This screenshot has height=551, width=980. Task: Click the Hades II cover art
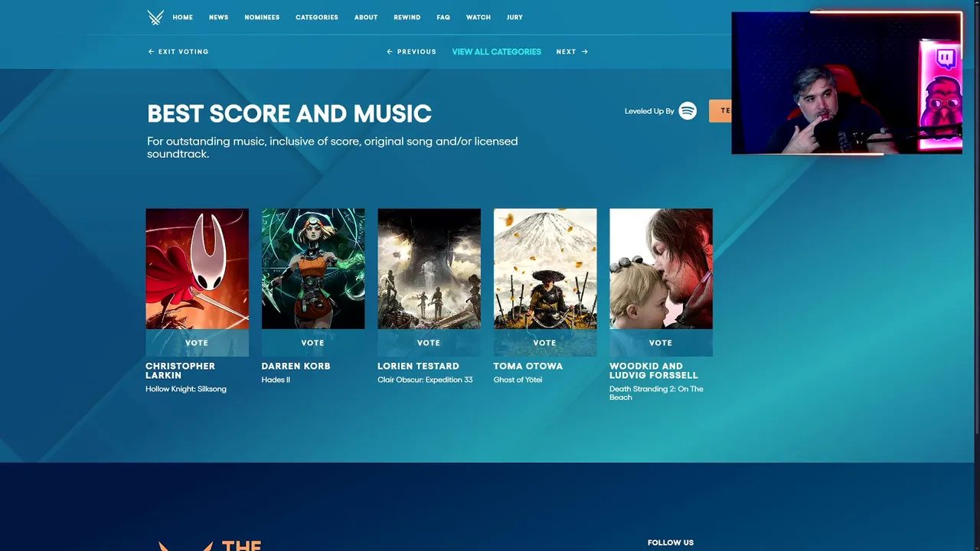click(313, 269)
